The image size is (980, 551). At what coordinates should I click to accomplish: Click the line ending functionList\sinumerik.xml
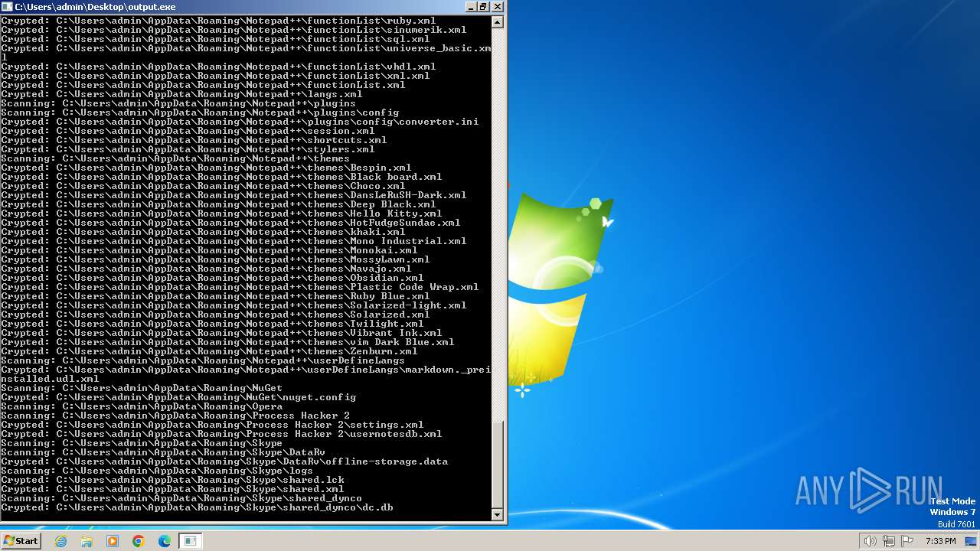coord(234,30)
